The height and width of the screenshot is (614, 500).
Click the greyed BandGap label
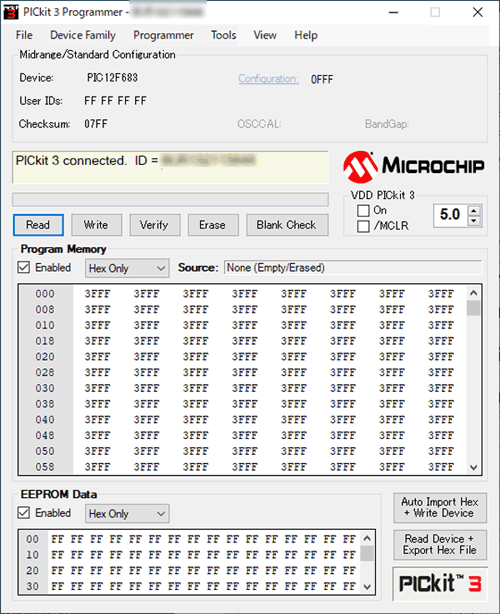tap(387, 124)
